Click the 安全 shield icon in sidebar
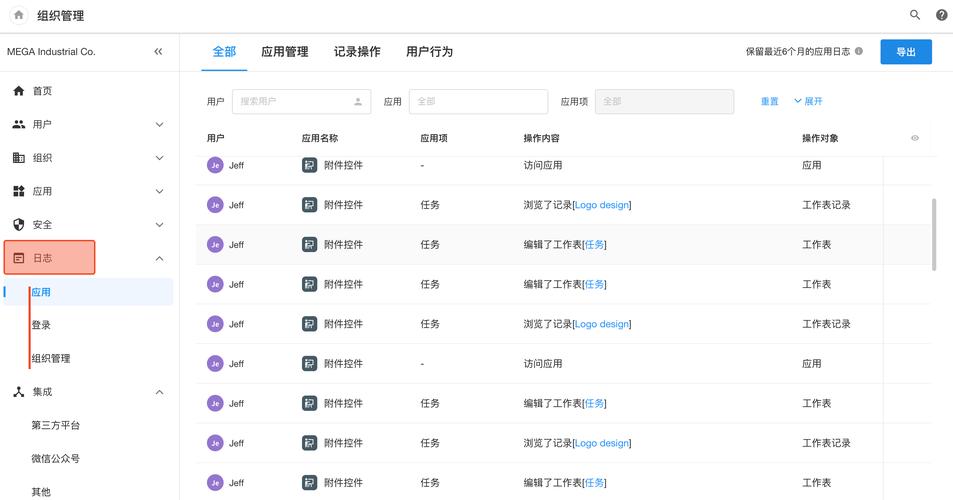The image size is (953, 500). coord(18,225)
